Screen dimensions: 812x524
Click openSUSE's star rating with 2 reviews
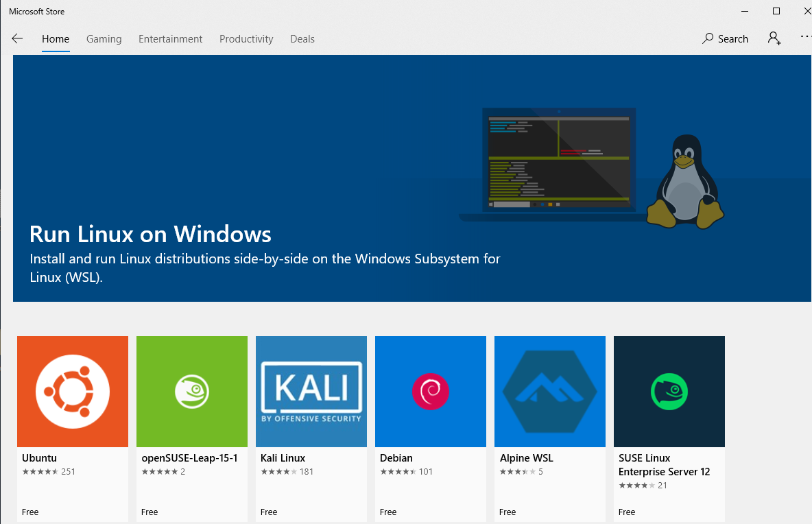pos(163,472)
